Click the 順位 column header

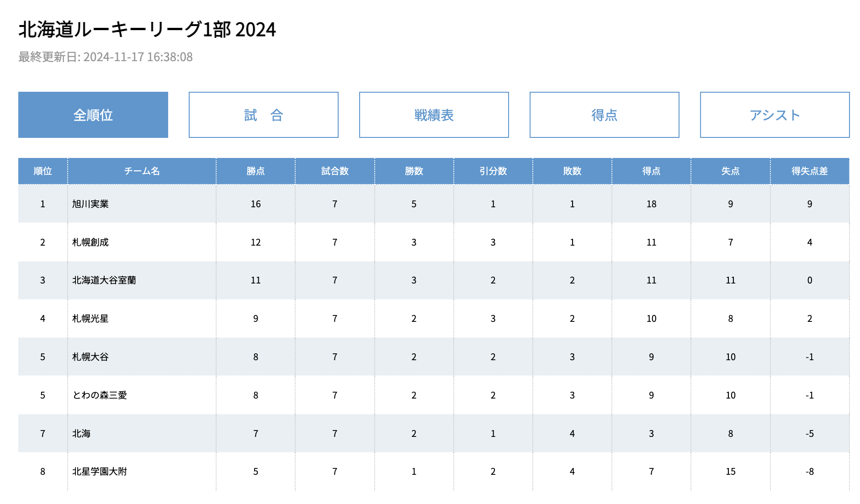[x=43, y=171]
